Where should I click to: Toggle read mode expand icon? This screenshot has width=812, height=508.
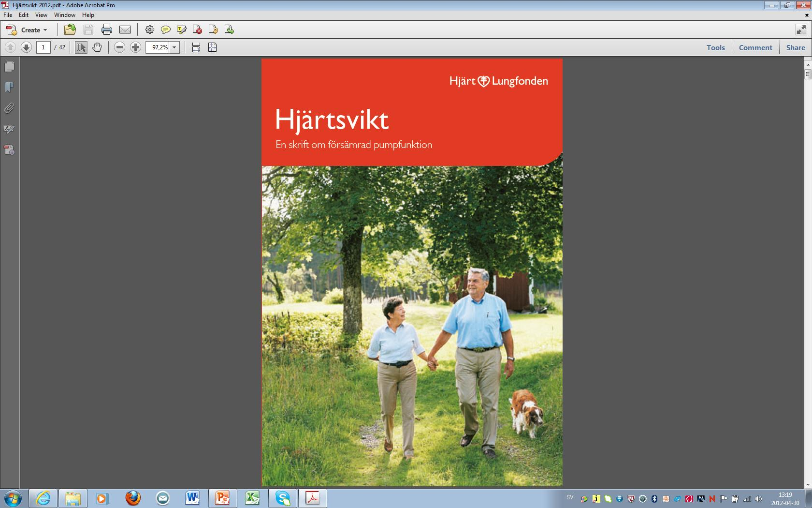coord(801,30)
